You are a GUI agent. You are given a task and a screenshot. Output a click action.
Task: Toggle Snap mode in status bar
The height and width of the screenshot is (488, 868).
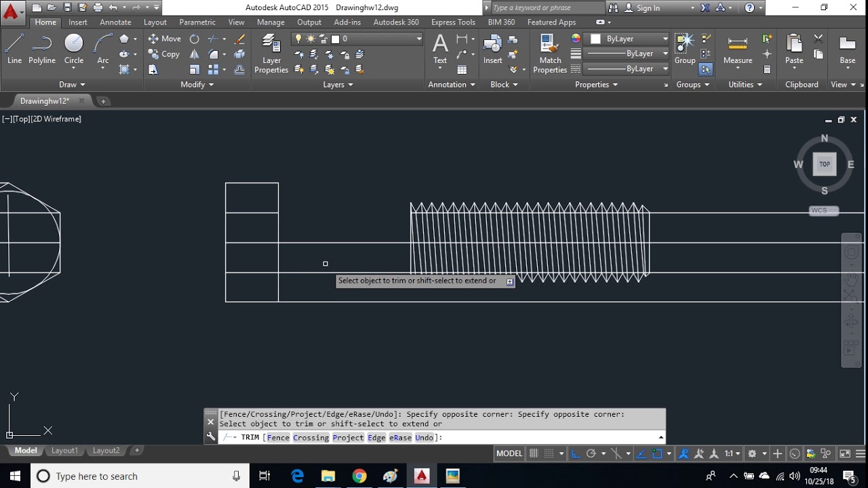pos(550,453)
